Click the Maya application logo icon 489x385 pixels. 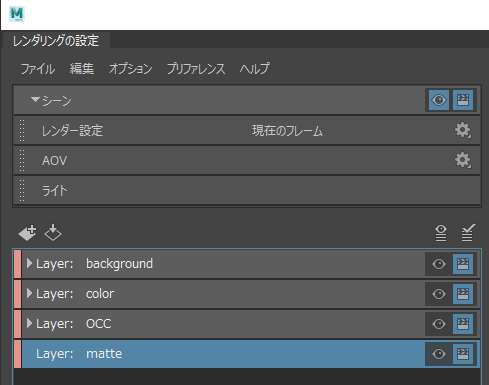click(17, 14)
